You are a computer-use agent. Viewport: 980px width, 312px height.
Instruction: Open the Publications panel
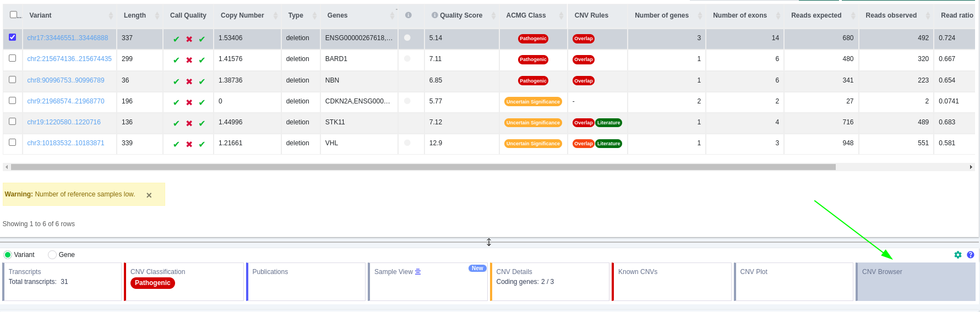[306, 282]
